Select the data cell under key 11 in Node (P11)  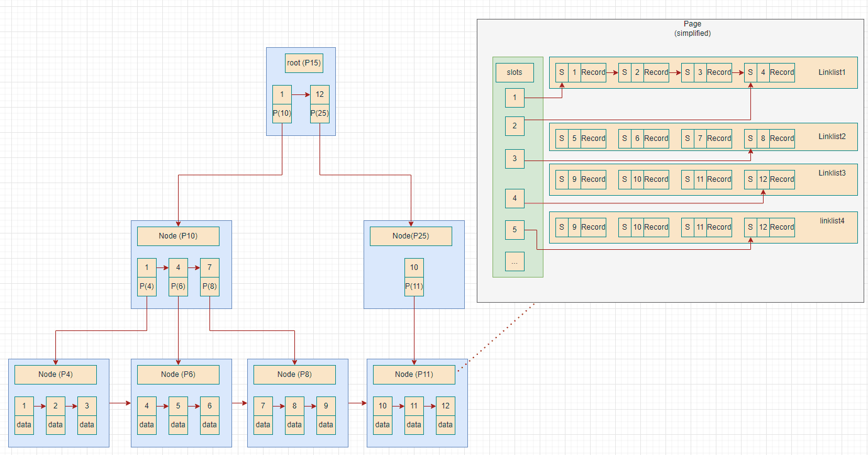coord(414,425)
